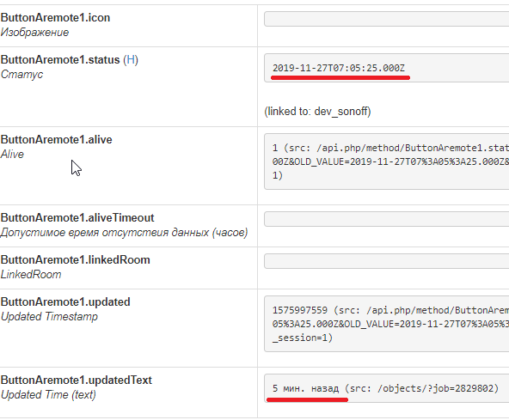Click the Updated Time (text) description
Viewport: 509px width, 420px height.
point(48,395)
